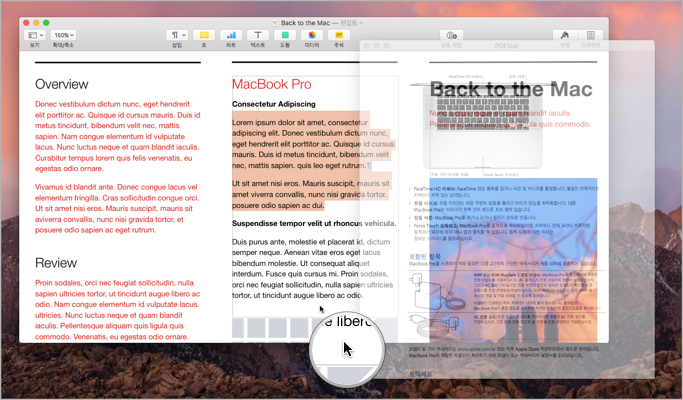Screen dimensions: 683x400
Task: Click the PDFloat window title bar
Action: click(x=507, y=45)
